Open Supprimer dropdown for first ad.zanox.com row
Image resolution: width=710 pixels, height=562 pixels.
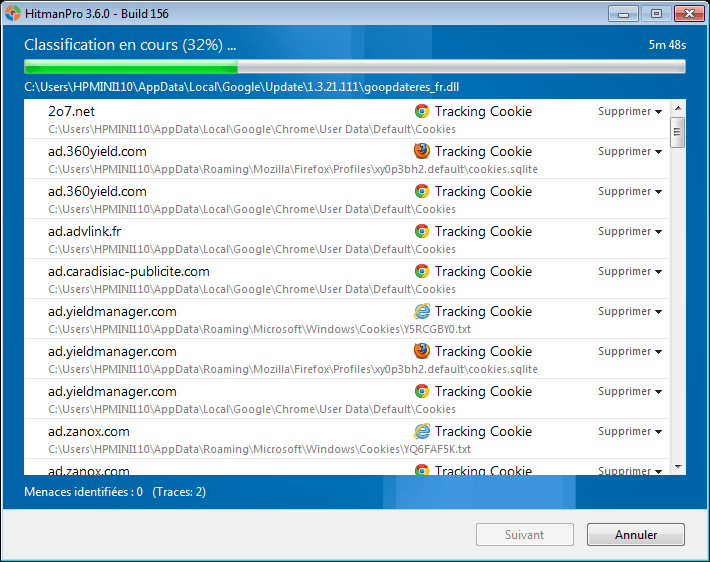[630, 431]
